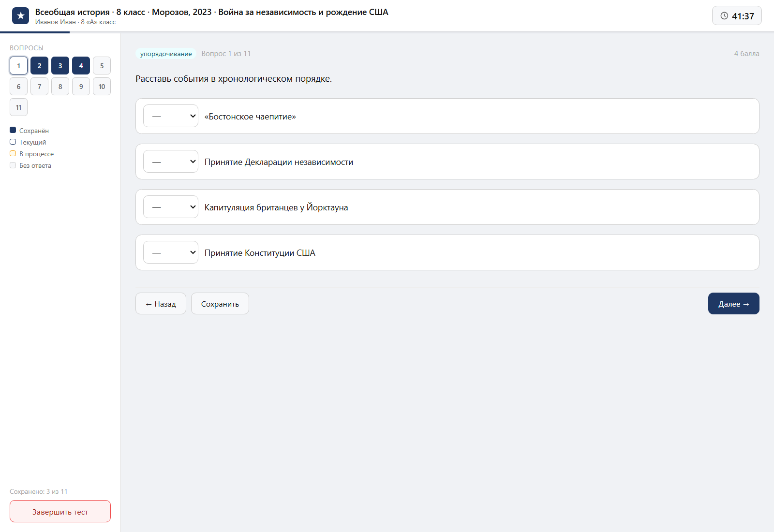This screenshot has width=774, height=532.
Task: Open order dropdown for Принятие Декларации независимости
Action: [x=171, y=162]
